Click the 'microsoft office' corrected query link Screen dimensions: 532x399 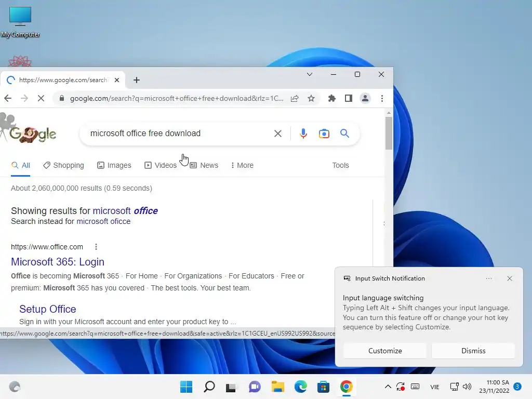[125, 211]
